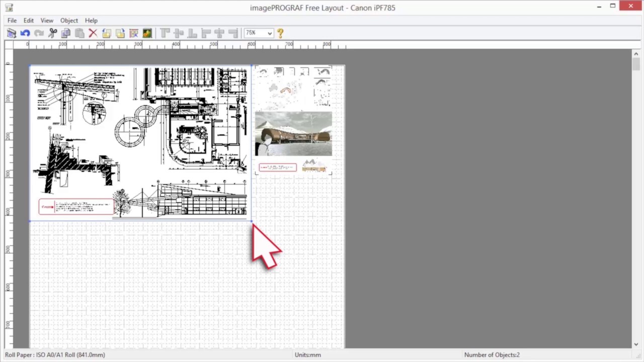Image resolution: width=644 pixels, height=362 pixels.
Task: Click the application icon in title bar
Action: tap(9, 7)
